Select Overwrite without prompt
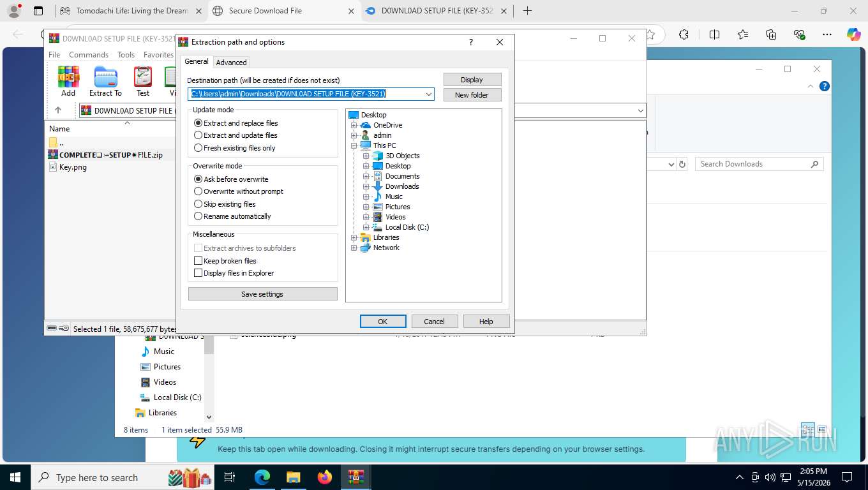Screen dimensions: 868x490 tap(239, 191)
